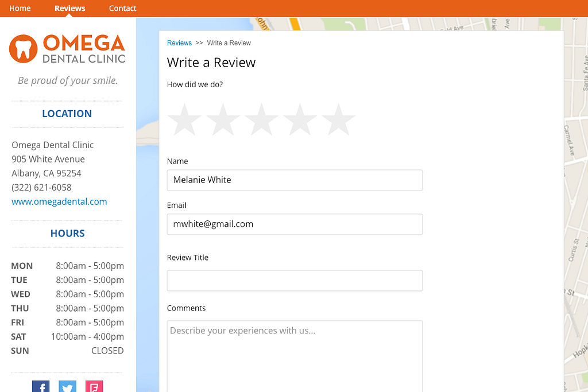Screen dimensions: 588x392
Task: Open the Reviews menu item
Action: click(x=69, y=8)
